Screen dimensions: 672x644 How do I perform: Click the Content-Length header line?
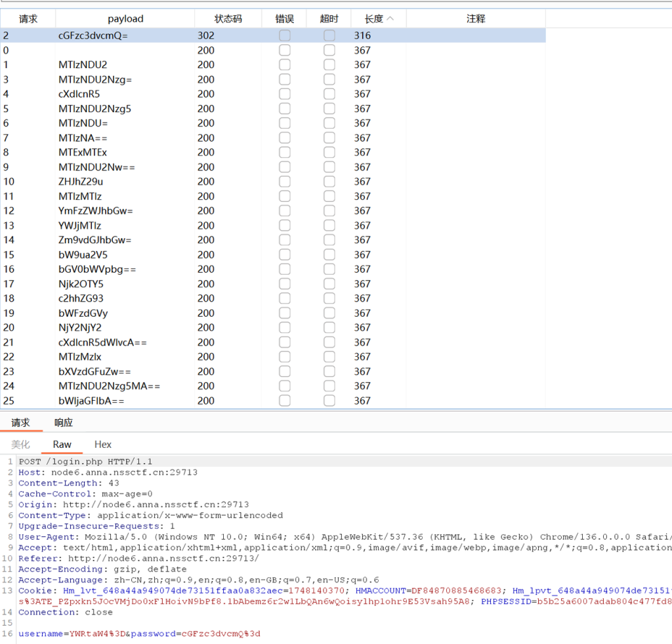[x=69, y=483]
